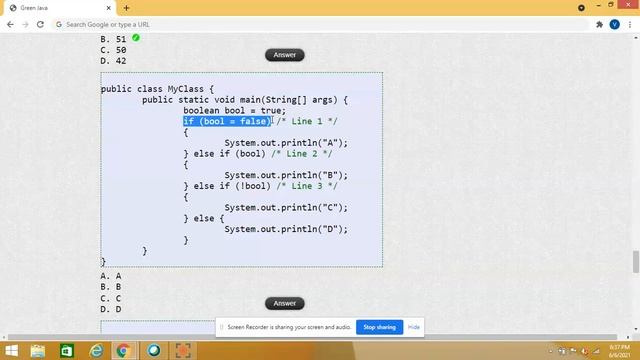Screen dimensions: 640x360
Task: Click the volume icon in system tray
Action: coord(585,351)
